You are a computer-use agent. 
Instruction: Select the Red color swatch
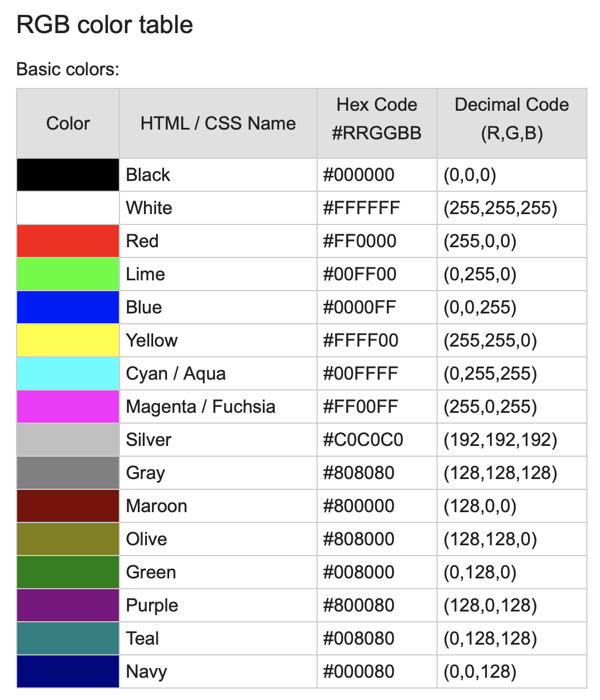[68, 241]
